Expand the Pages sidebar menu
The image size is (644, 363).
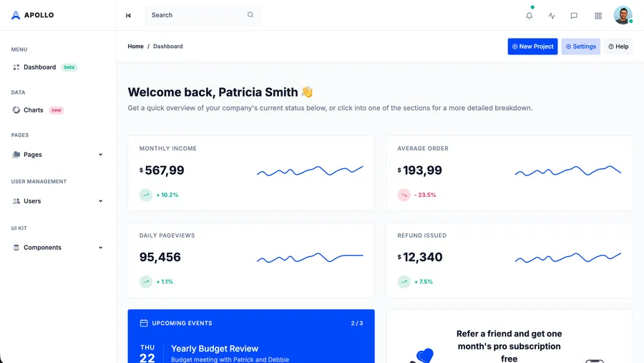click(x=58, y=155)
